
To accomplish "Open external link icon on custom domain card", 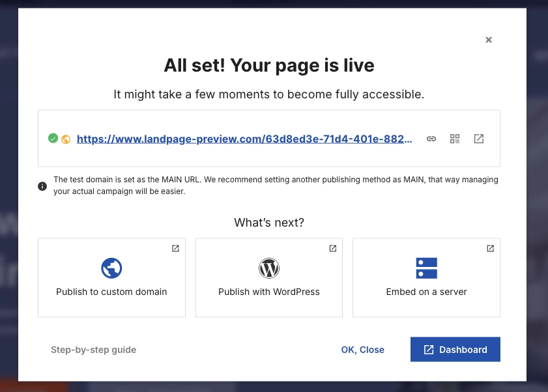I will (175, 248).
